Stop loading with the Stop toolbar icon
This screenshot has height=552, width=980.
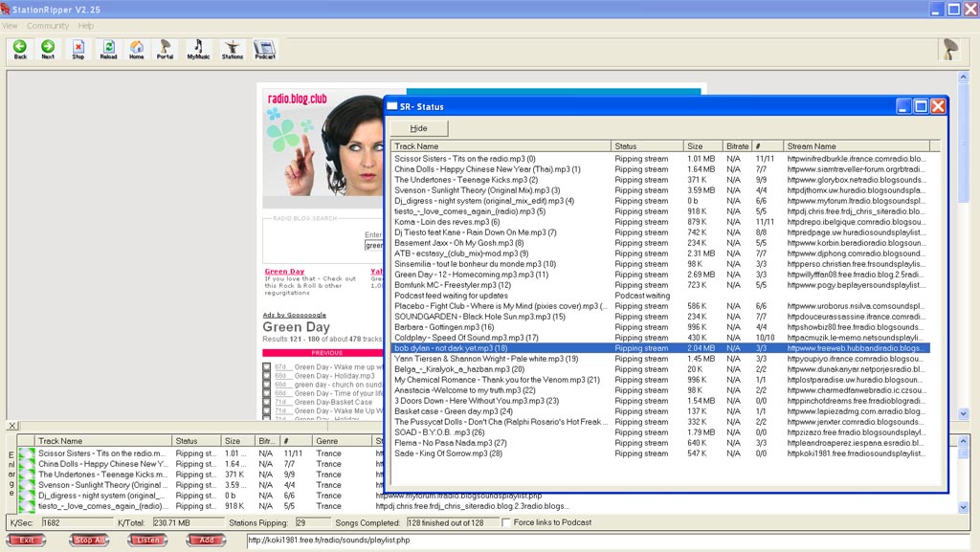pos(78,50)
